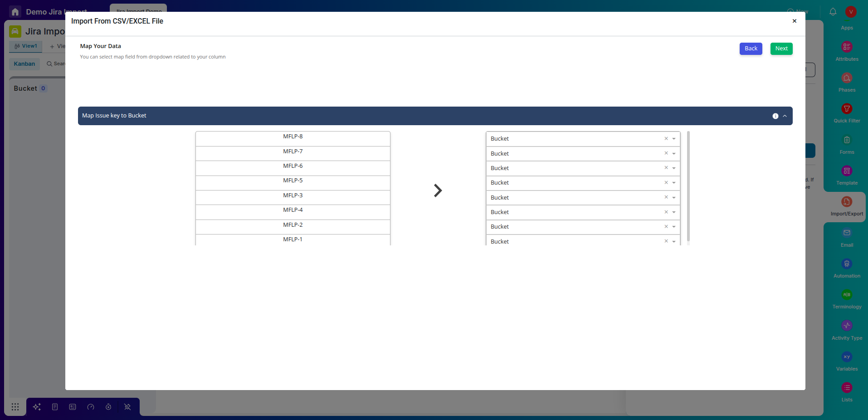The image size is (868, 420).
Task: Open the Import/Export sidebar icon
Action: (847, 202)
